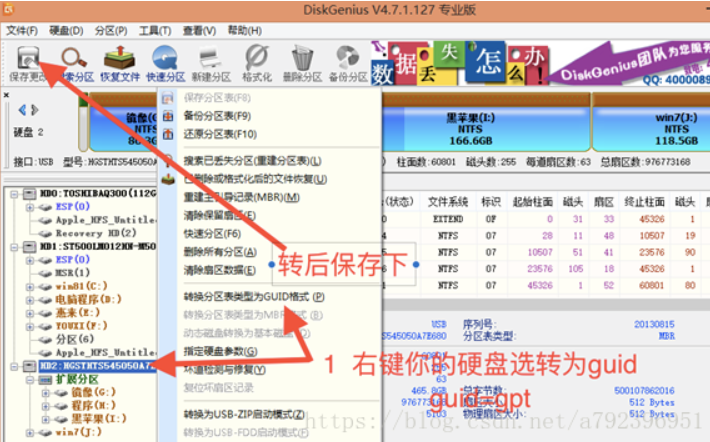Open the 工具(T) menu

coord(155,30)
